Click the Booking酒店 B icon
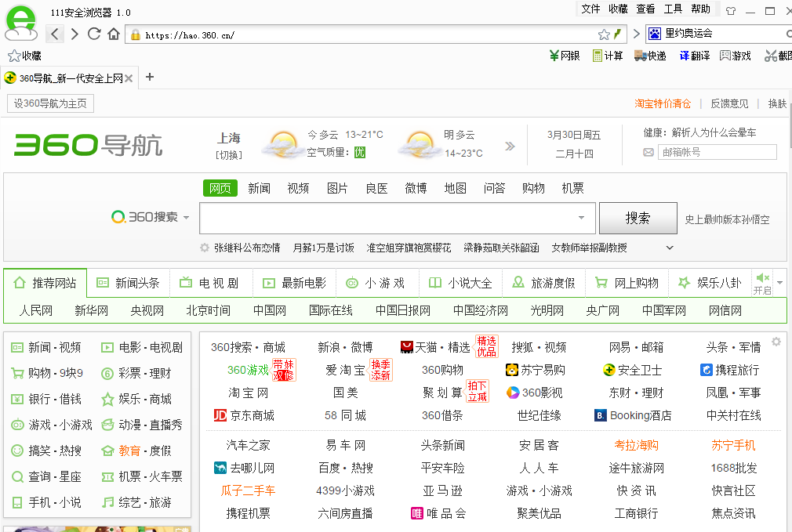 [x=601, y=415]
